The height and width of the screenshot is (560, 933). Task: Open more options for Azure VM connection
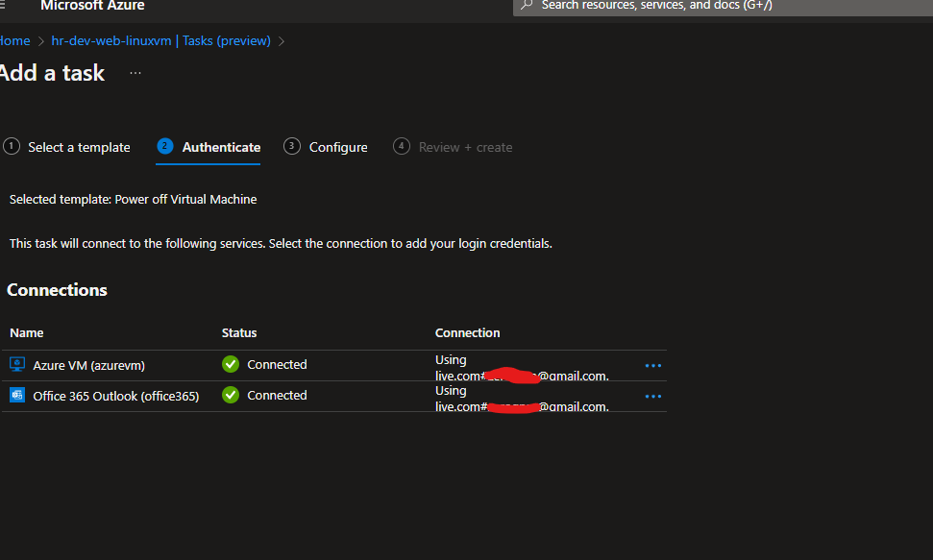[652, 365]
